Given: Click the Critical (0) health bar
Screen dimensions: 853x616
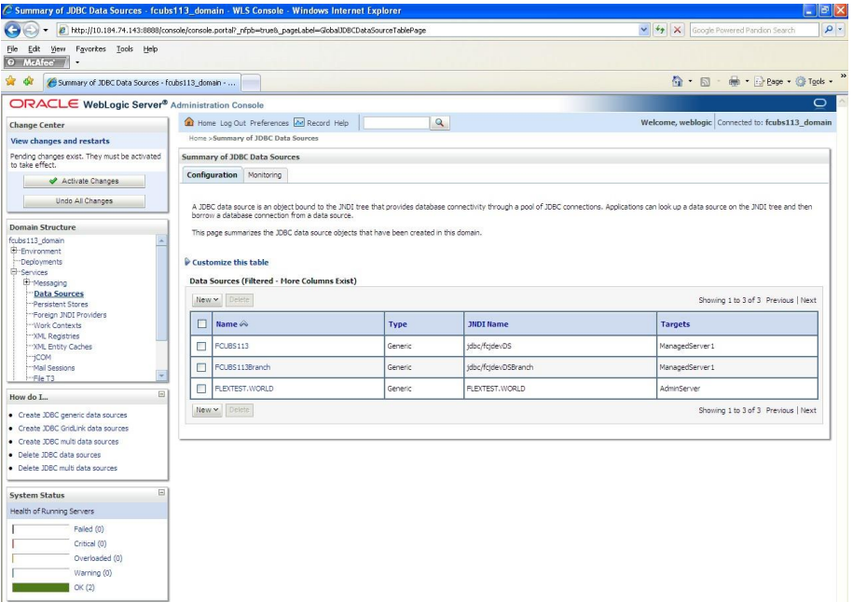Looking at the screenshot, I should click(x=41, y=543).
